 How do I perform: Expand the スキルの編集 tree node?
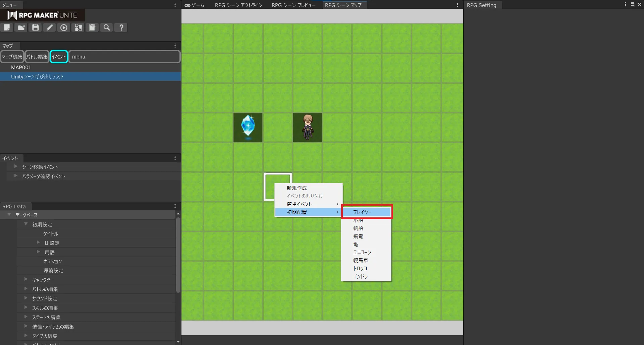coord(26,307)
